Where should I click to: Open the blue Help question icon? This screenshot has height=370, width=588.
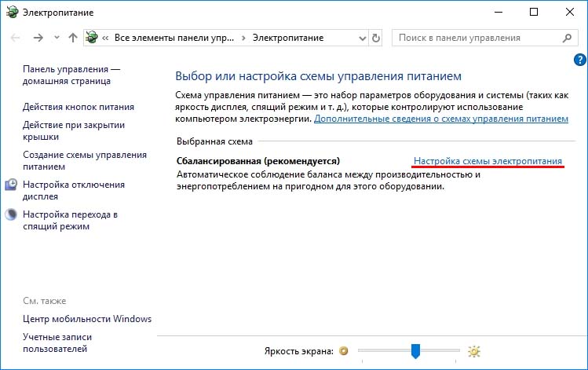pyautogui.click(x=579, y=60)
